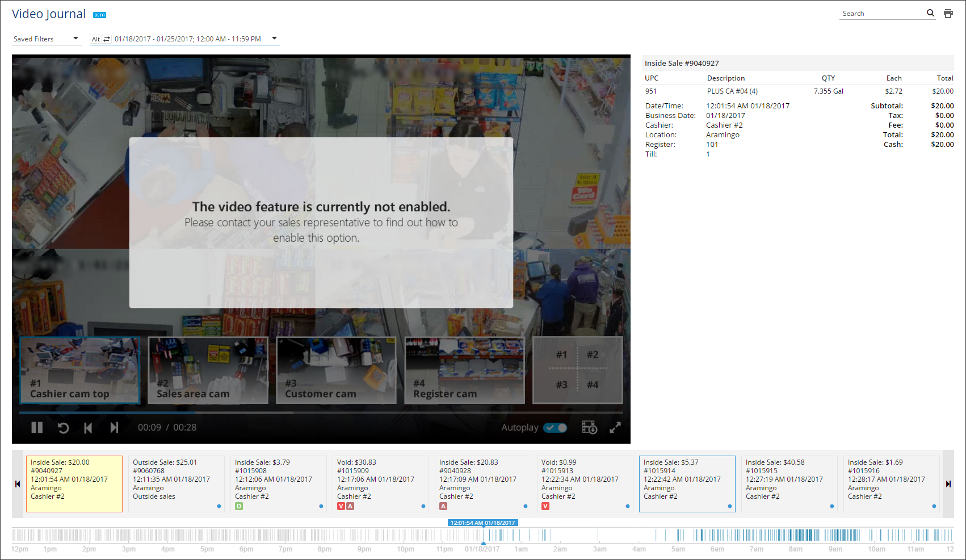Click timeline marker 12:01:54 AM label
This screenshot has height=560, width=966.
pyautogui.click(x=483, y=523)
